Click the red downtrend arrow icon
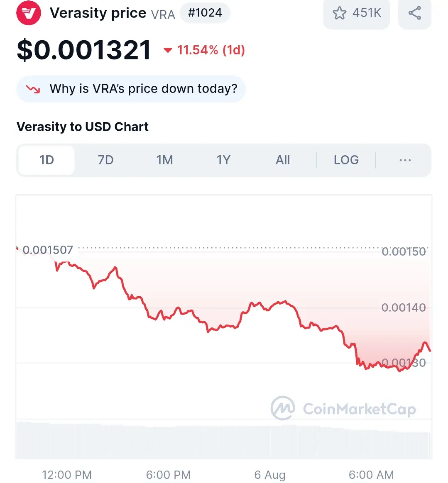This screenshot has height=483, width=448. coord(33,89)
